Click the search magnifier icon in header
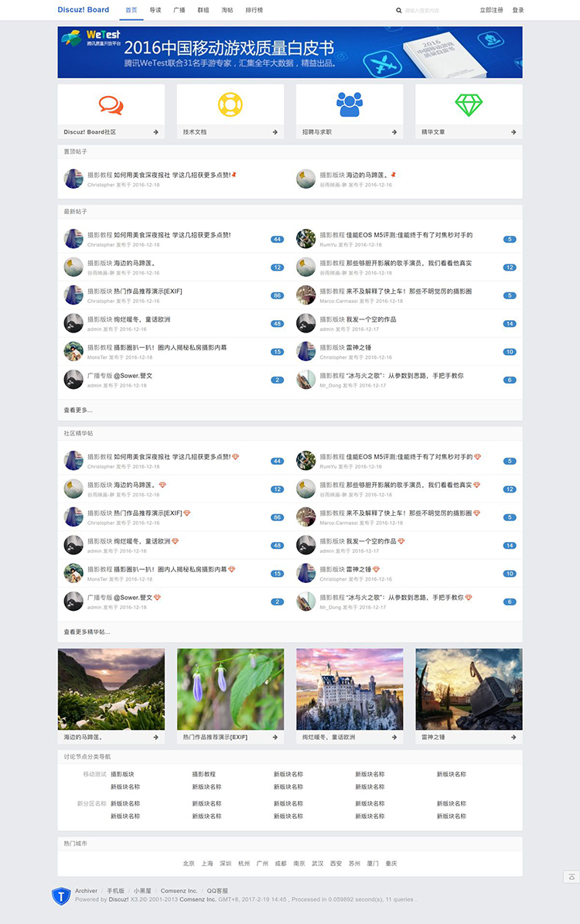Viewport: 580px width, 924px height. [399, 11]
